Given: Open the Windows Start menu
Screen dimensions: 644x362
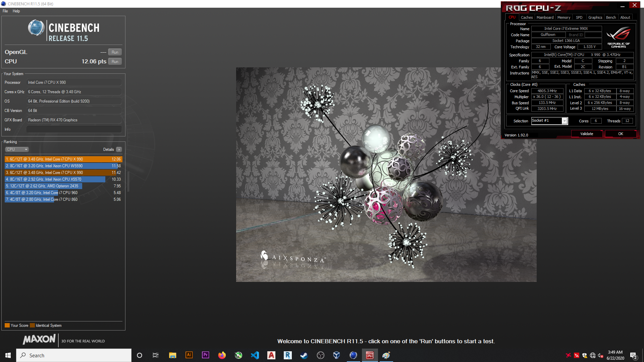Looking at the screenshot, I should point(8,355).
